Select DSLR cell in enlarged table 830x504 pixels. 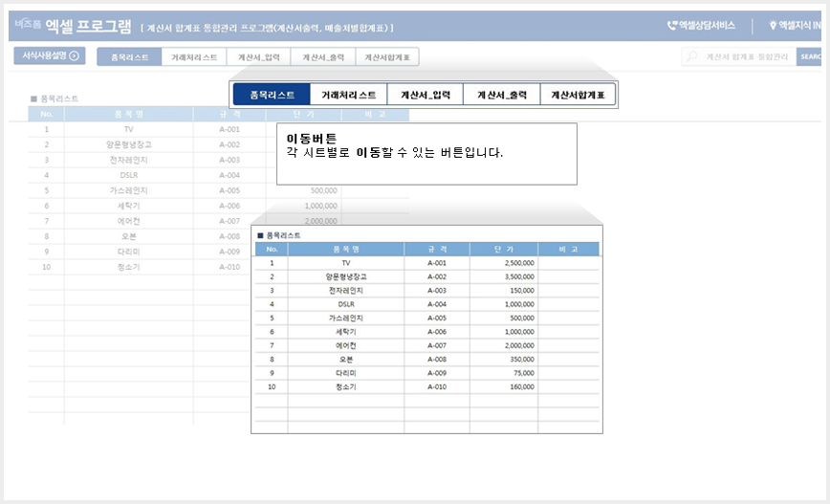point(345,304)
